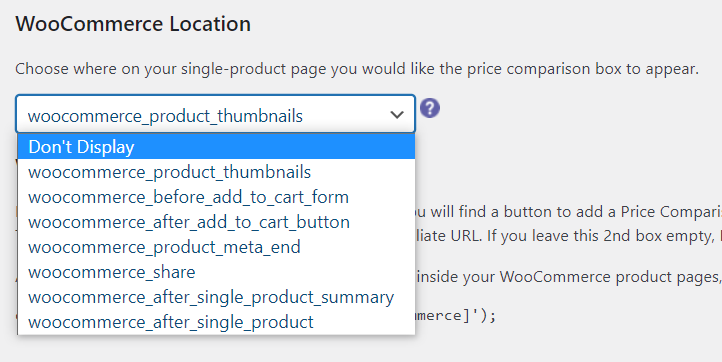The width and height of the screenshot is (722, 362).
Task: Click the highlighted blue row in the dropdown
Action: [x=216, y=147]
